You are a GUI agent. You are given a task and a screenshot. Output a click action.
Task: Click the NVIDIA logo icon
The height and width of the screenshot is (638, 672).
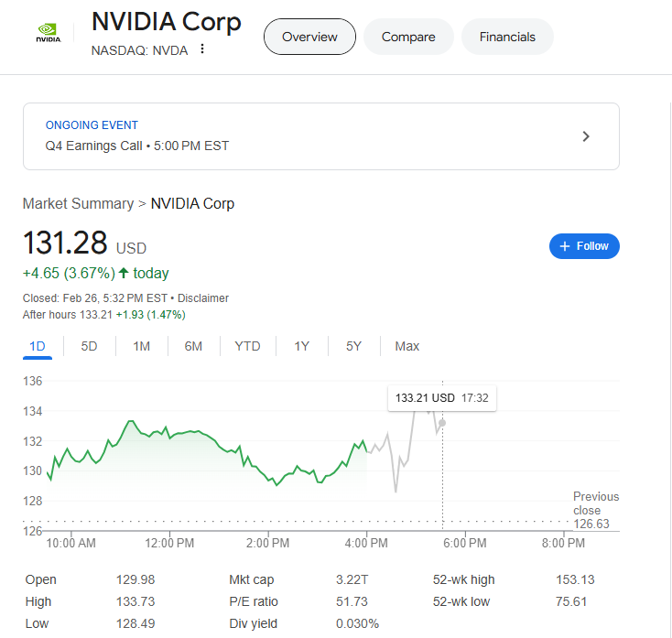point(48,34)
